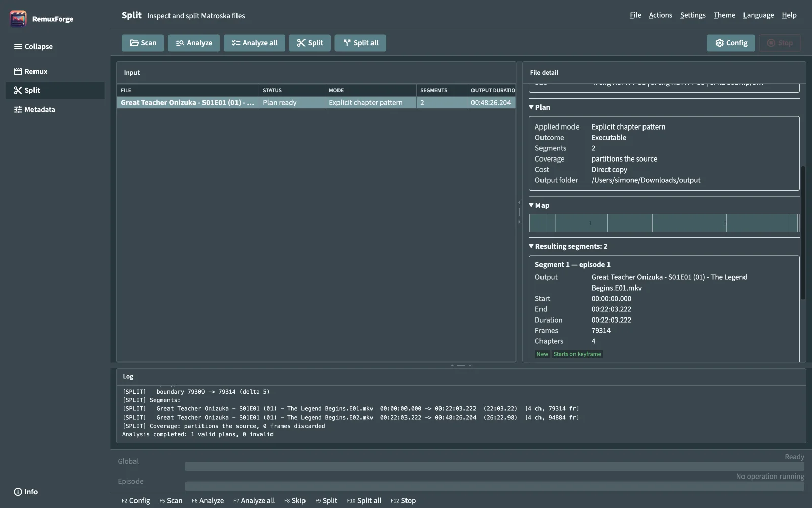This screenshot has height=508, width=812.
Task: Click the output folder path /Users/simone/Downloads/output
Action: click(646, 180)
